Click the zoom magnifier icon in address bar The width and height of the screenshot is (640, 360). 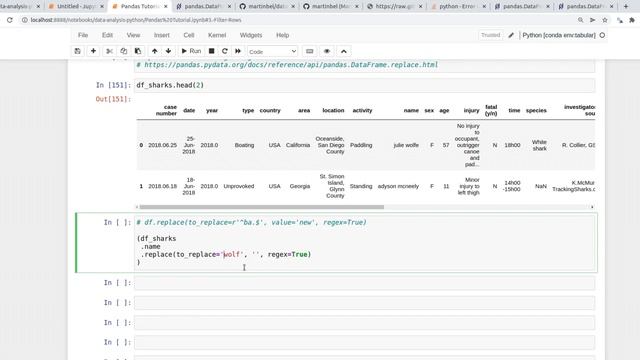(x=580, y=20)
